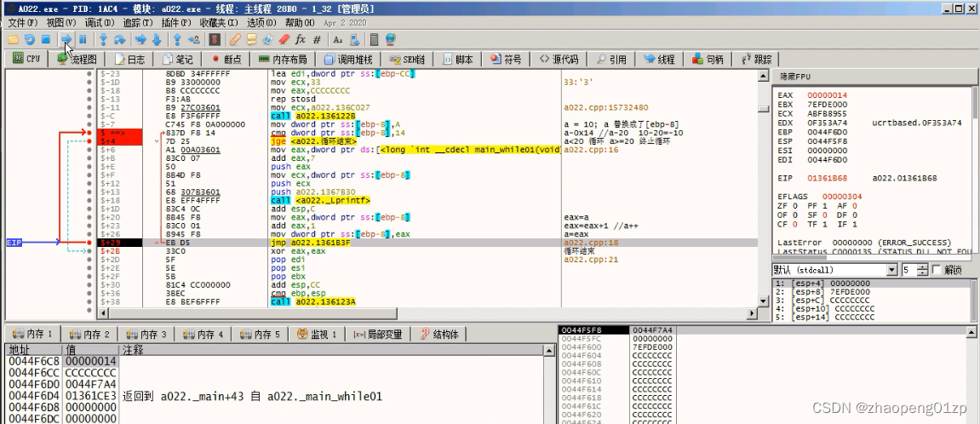Toggle breakpoint dot on the rep stosd row
The height and width of the screenshot is (424, 980).
click(x=90, y=99)
